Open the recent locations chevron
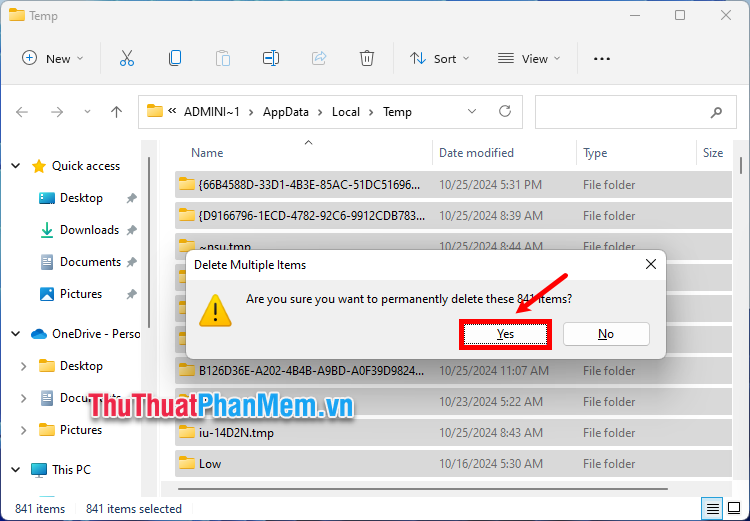 click(x=87, y=111)
